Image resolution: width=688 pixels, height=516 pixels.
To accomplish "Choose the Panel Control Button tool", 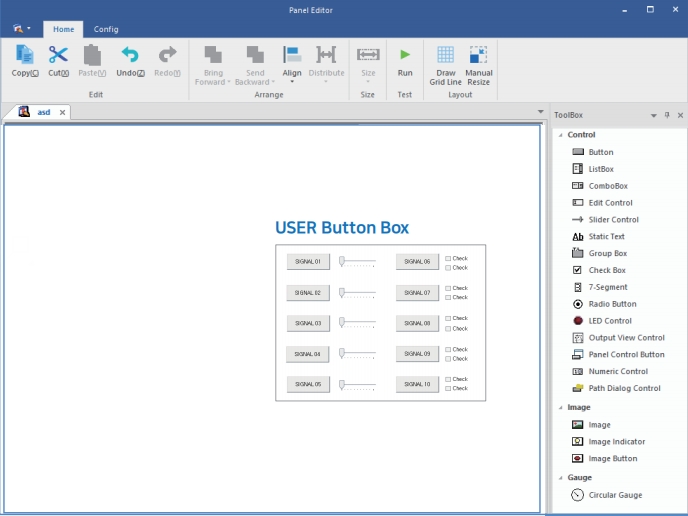I will coord(618,355).
